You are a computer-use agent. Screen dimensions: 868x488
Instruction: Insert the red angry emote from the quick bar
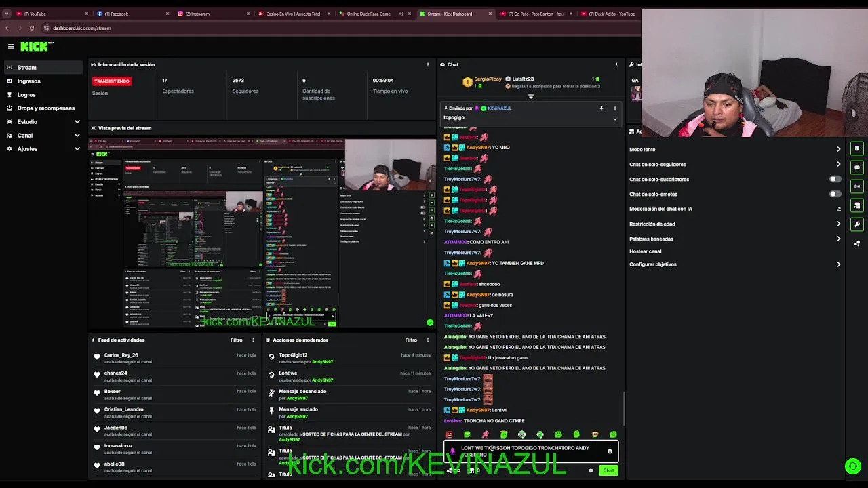(x=449, y=434)
